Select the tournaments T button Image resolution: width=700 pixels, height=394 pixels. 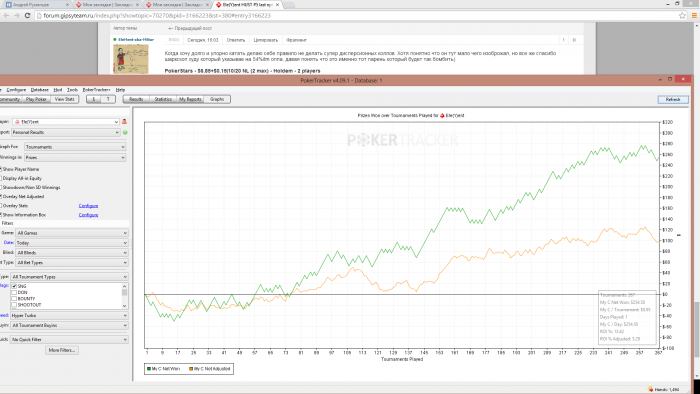pos(108,100)
